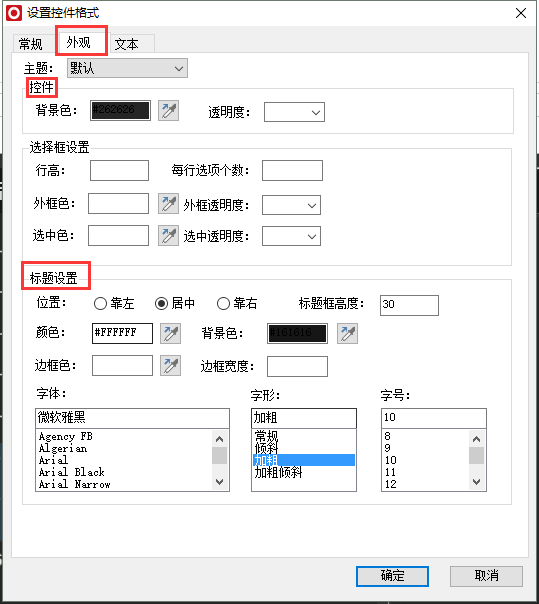This screenshot has width=539, height=604.
Task: Expand the 透明度 dropdown in 控件 section
Action: (294, 112)
